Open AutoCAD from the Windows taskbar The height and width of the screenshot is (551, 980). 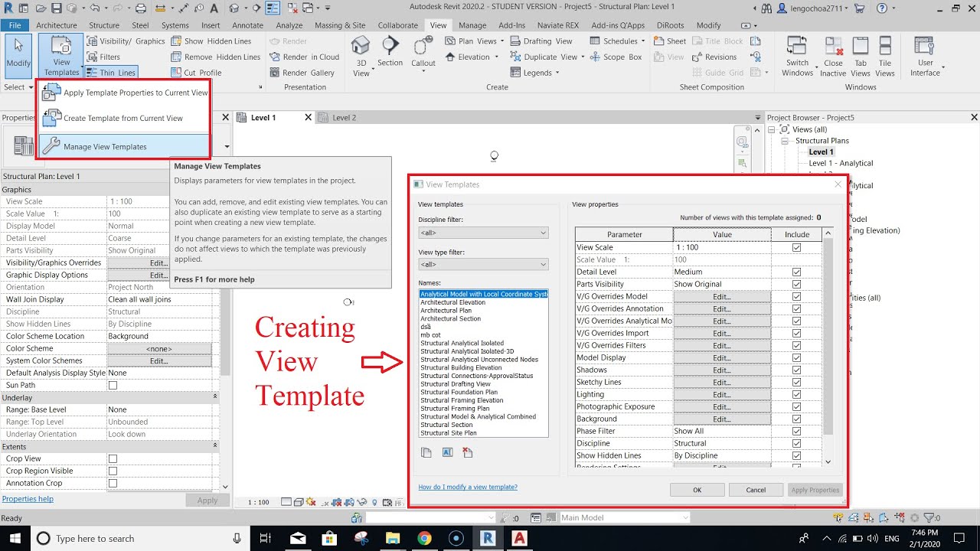pyautogui.click(x=520, y=539)
